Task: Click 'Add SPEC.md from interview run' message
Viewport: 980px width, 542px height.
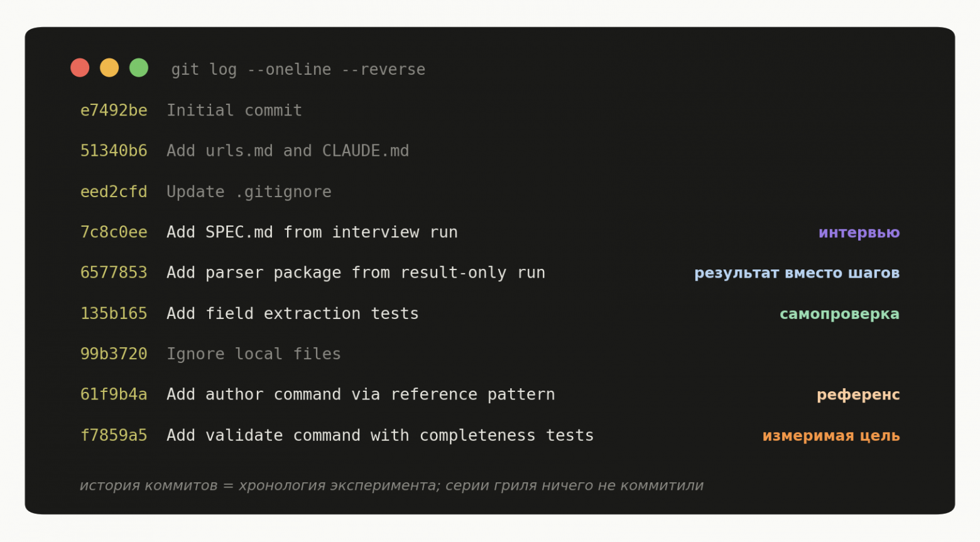Action: [312, 232]
